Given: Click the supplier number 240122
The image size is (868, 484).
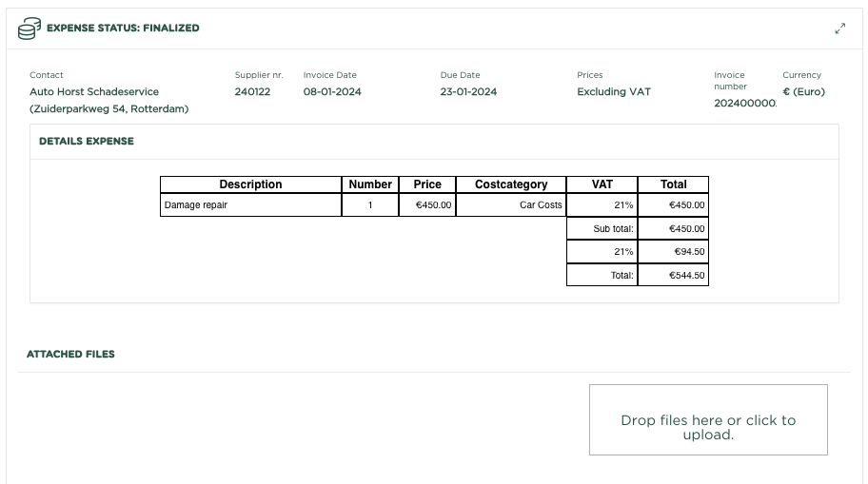Looking at the screenshot, I should point(252,92).
